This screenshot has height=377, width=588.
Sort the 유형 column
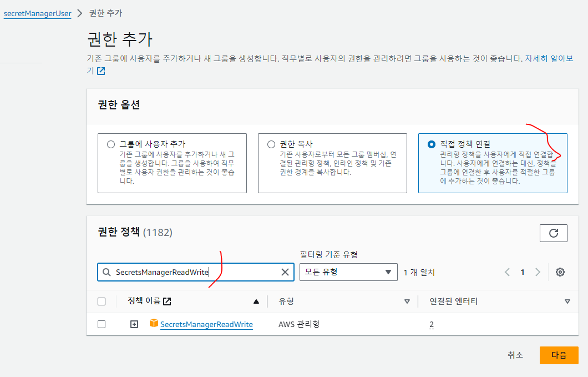click(x=407, y=301)
